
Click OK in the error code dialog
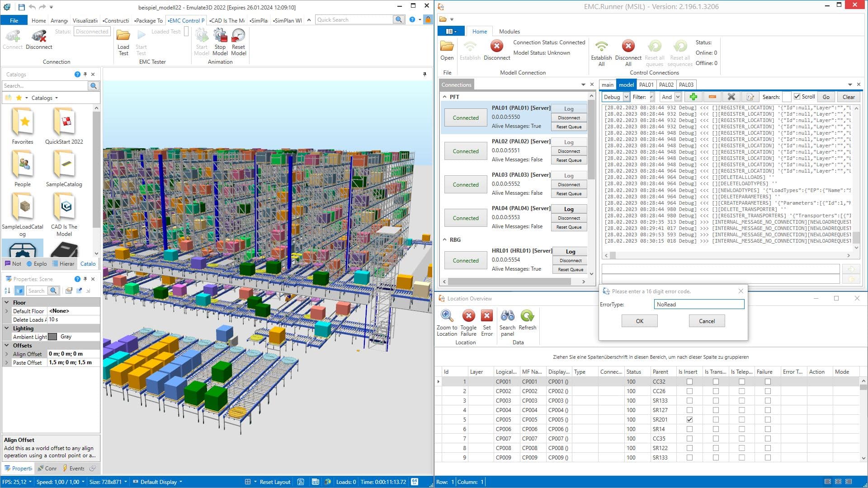point(639,321)
